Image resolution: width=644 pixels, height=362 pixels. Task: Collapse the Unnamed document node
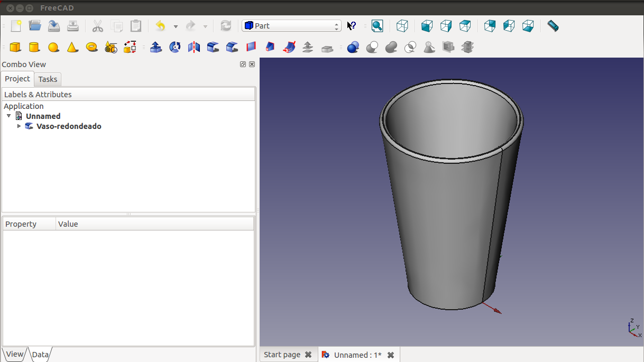(x=9, y=116)
